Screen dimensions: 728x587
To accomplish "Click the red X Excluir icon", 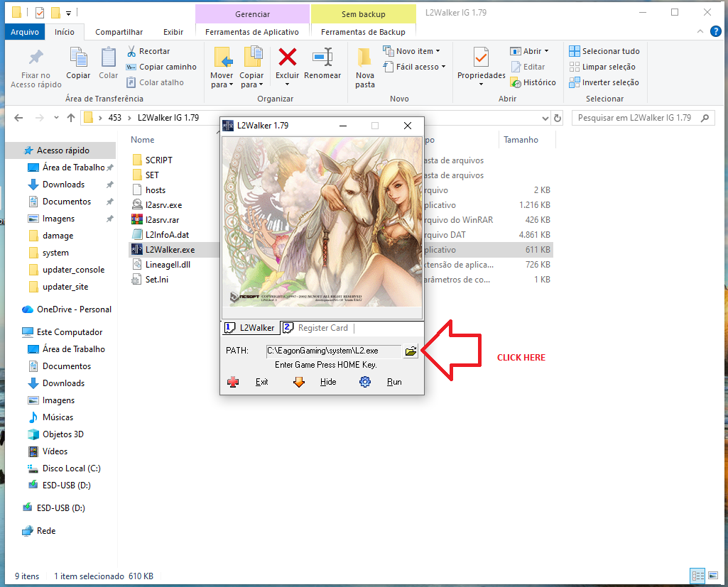I will coord(288,57).
